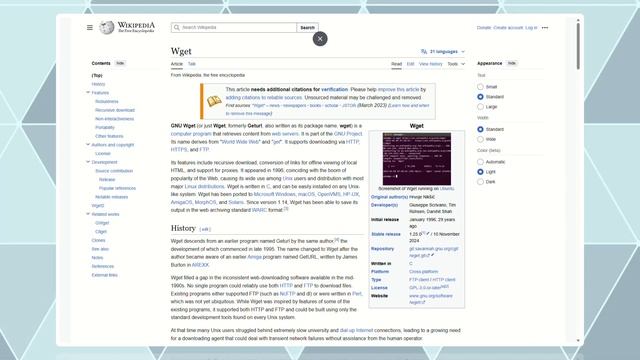Switch to the Talk tab
The image size is (640, 360).
pyautogui.click(x=192, y=64)
